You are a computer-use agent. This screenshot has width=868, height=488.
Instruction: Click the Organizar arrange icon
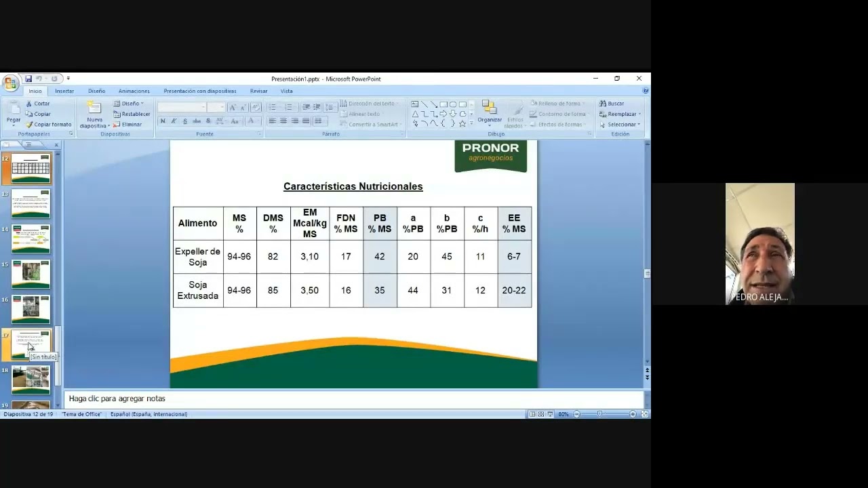coord(489,107)
